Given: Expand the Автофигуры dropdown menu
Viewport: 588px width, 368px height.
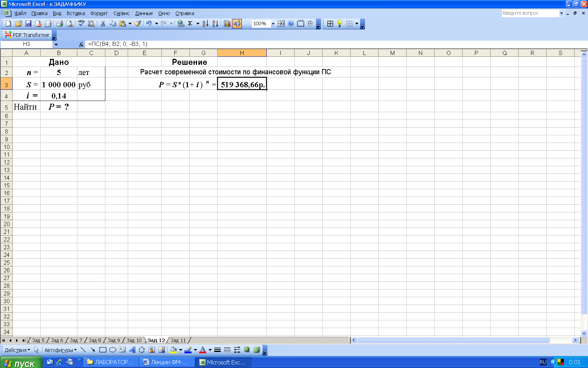Looking at the screenshot, I should [x=60, y=350].
